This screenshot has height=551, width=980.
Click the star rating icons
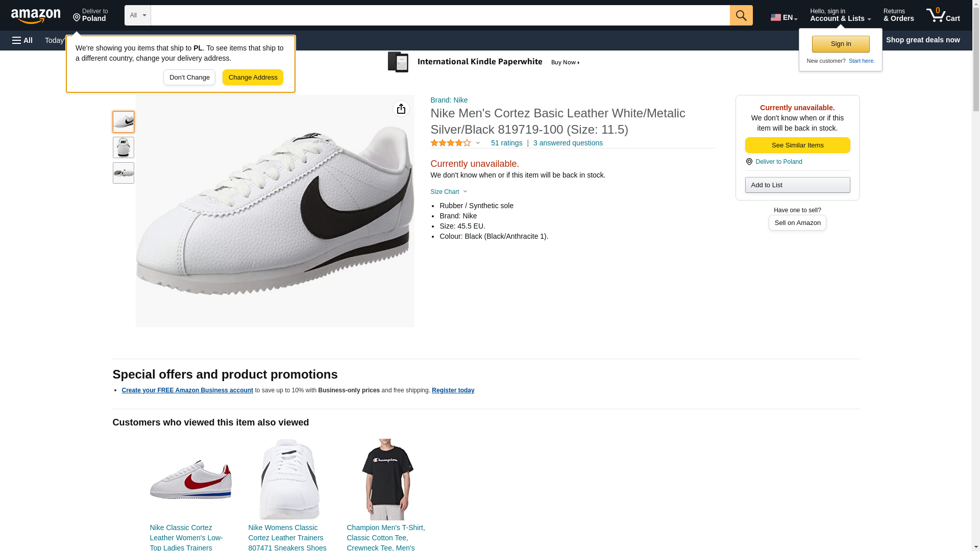pyautogui.click(x=451, y=143)
